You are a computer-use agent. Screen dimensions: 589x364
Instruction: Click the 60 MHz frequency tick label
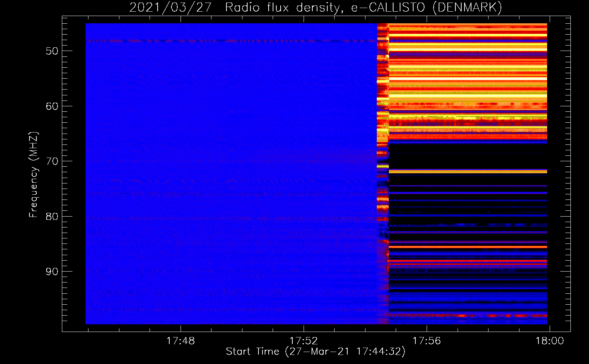coord(52,106)
